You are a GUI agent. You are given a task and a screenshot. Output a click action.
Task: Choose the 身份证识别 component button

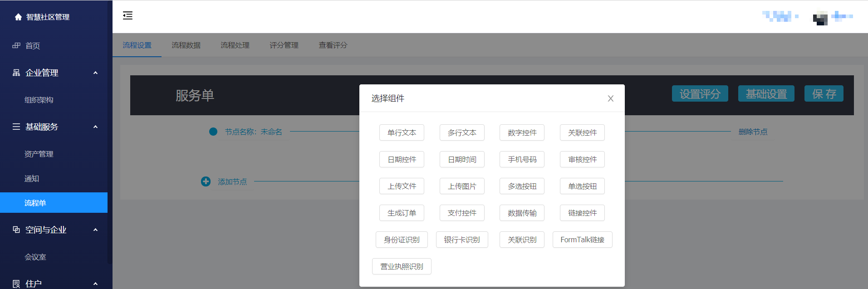point(402,240)
